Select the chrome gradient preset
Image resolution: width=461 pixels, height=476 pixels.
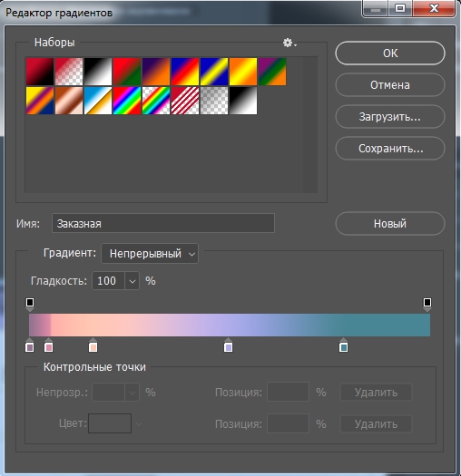tap(98, 101)
